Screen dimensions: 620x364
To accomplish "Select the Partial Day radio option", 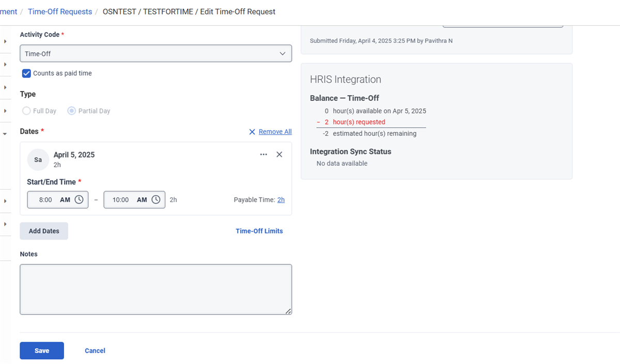I will pos(72,111).
